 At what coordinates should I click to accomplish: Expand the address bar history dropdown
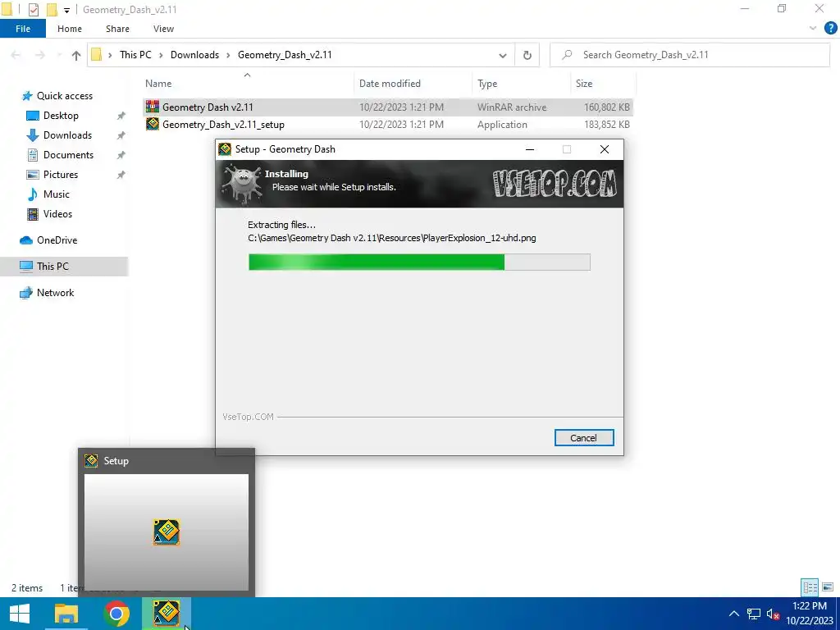[503, 55]
